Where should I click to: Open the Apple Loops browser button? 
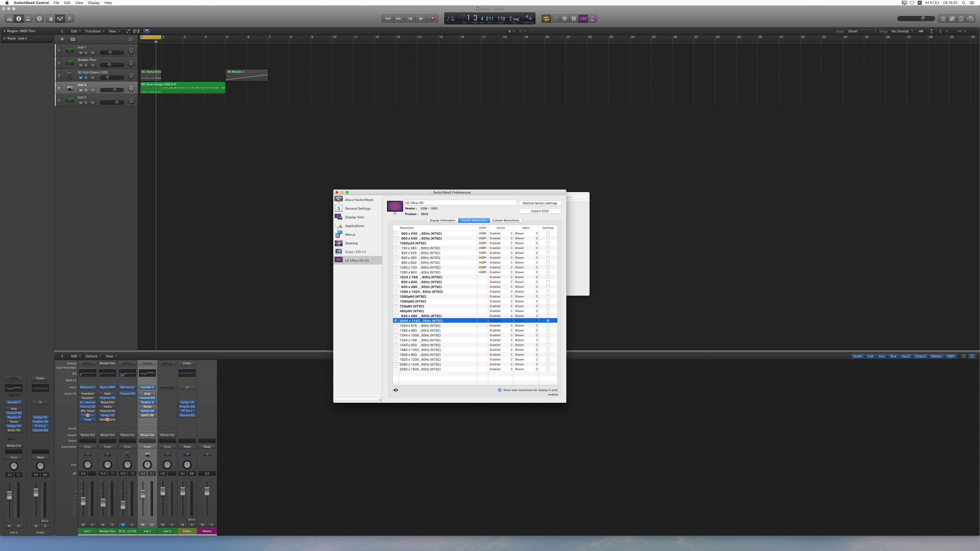pos(961,19)
